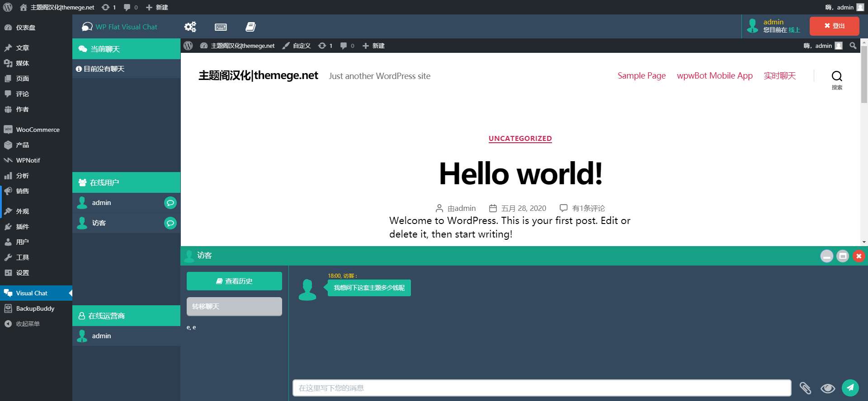868x401 pixels.
Task: Open 新建 menu in top admin bar
Action: [x=157, y=7]
